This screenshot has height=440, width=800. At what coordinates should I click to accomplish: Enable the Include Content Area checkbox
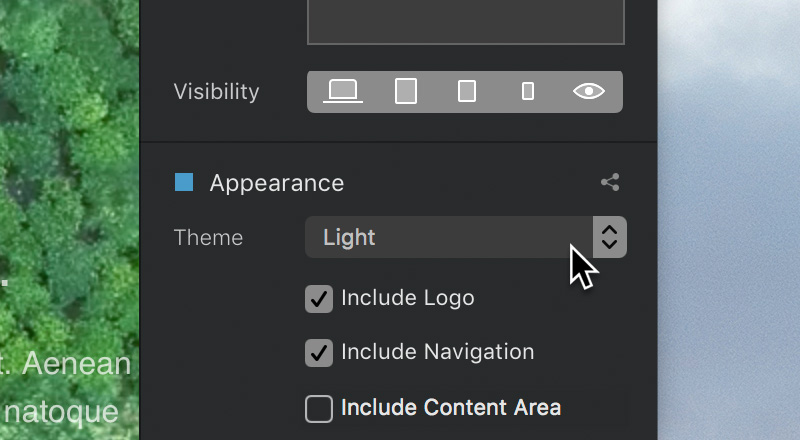coord(319,409)
